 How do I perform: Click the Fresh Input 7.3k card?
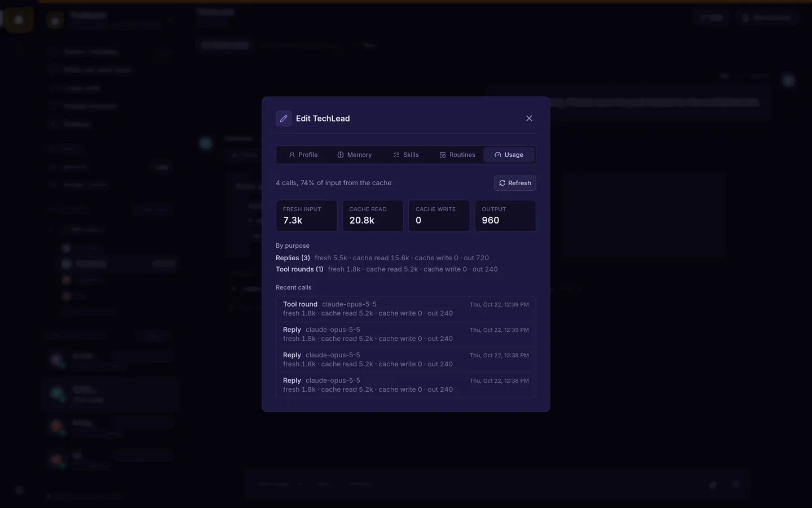(x=307, y=216)
